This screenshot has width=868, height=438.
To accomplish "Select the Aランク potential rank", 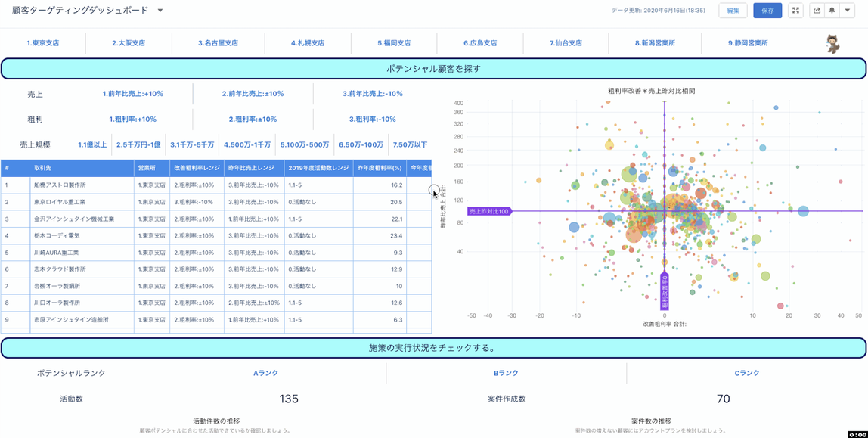I will (265, 373).
